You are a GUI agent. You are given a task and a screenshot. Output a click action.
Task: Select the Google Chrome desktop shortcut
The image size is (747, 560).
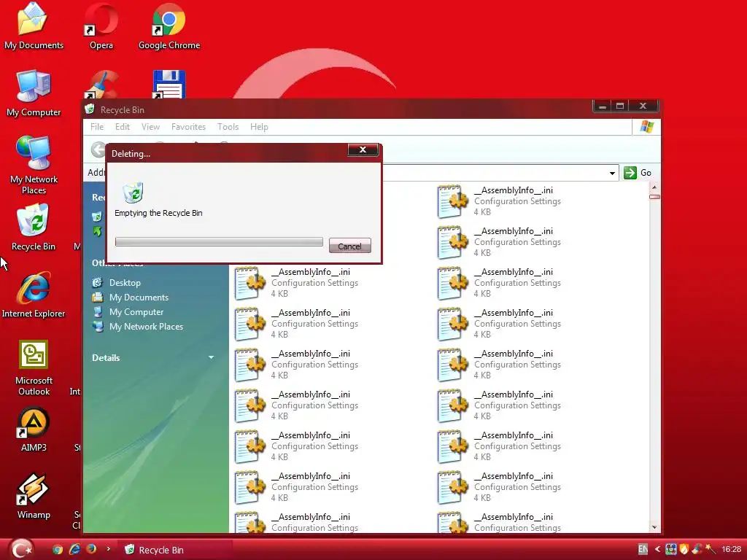[169, 26]
